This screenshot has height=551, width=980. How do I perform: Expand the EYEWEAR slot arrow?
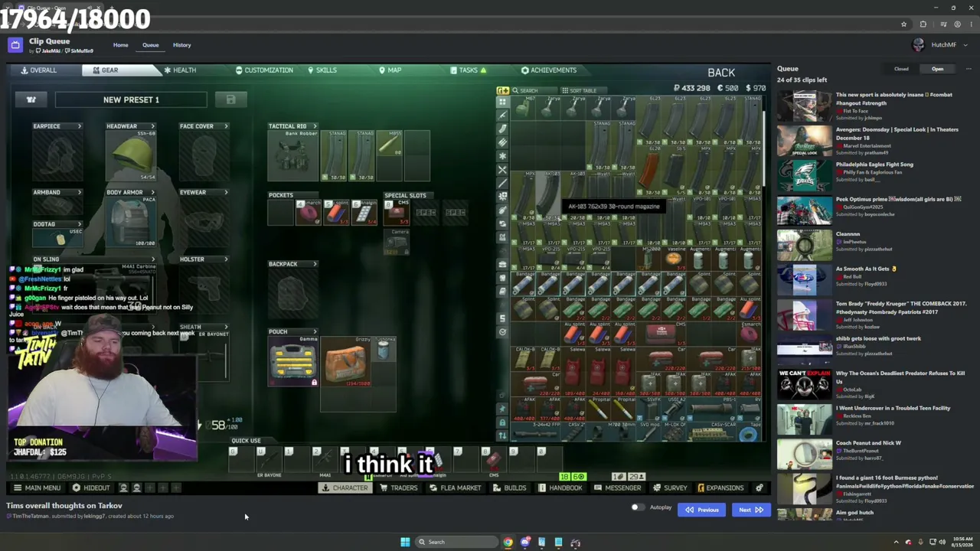coord(226,193)
